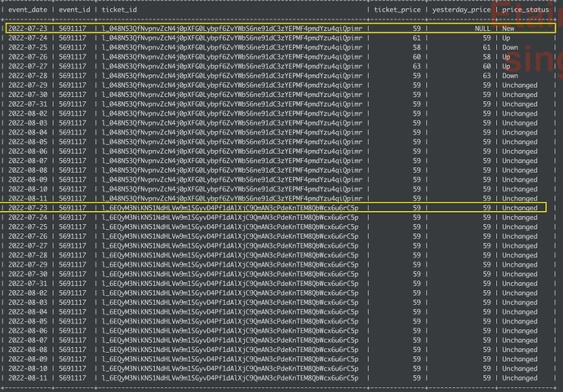Click event_id 5691117 in l_6EQy 2022-08-11 row
Viewport: 563px width, 392px height.
[73, 377]
